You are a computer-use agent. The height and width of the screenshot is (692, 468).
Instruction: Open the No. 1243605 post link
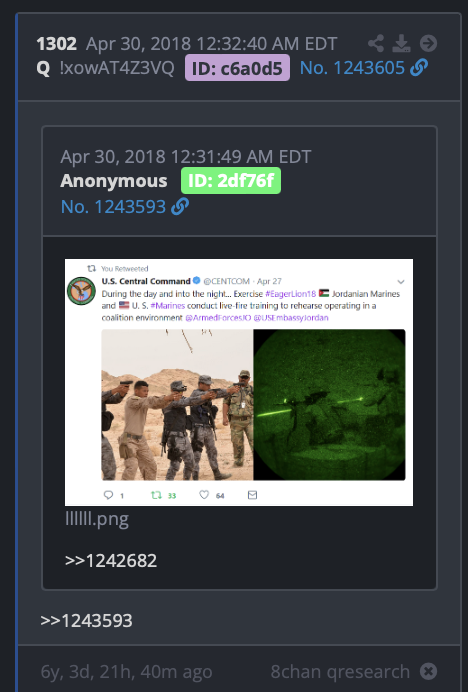point(352,68)
